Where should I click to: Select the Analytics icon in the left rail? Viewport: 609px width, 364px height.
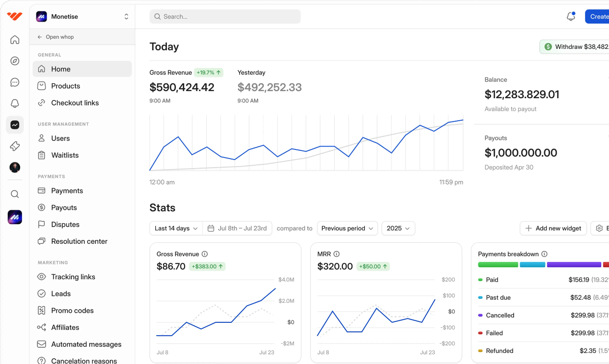(x=14, y=125)
